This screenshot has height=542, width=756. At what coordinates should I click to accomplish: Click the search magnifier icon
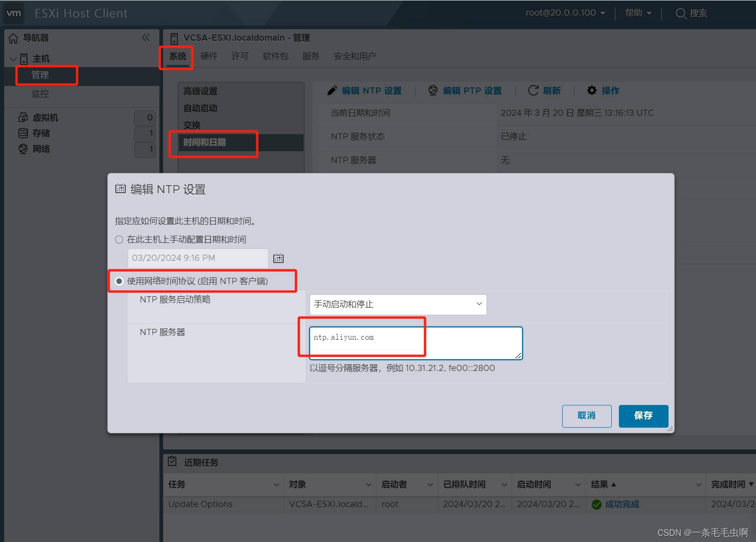coord(680,13)
